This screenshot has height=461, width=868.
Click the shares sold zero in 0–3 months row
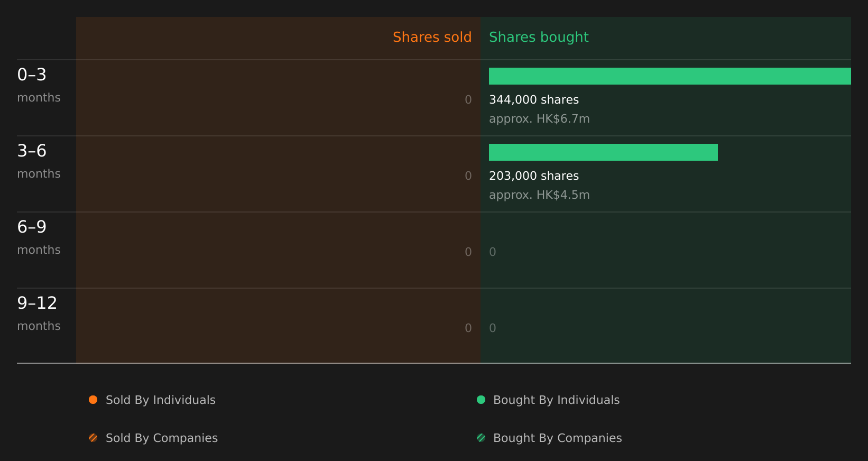point(468,99)
